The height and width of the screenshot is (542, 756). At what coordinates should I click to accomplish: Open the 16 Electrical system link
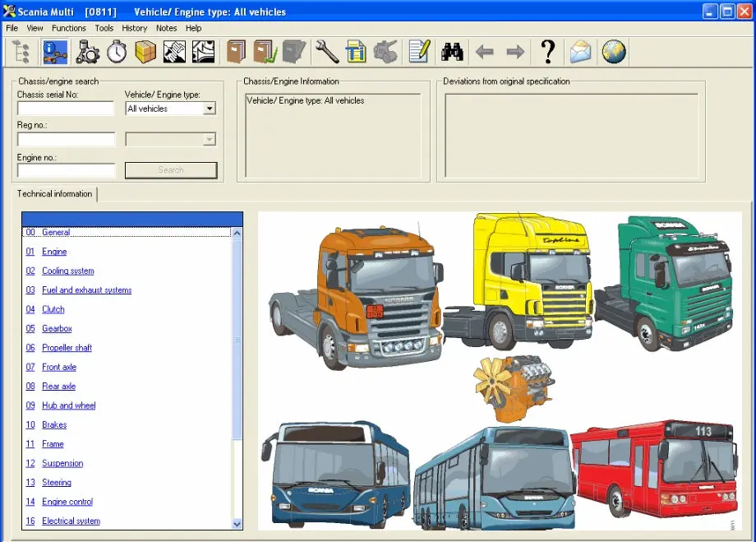pos(63,521)
